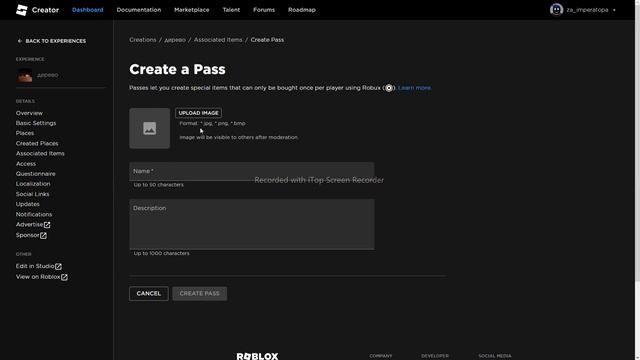Open the experience thumbnail in sidebar
The width and height of the screenshot is (640, 360).
[x=24, y=76]
